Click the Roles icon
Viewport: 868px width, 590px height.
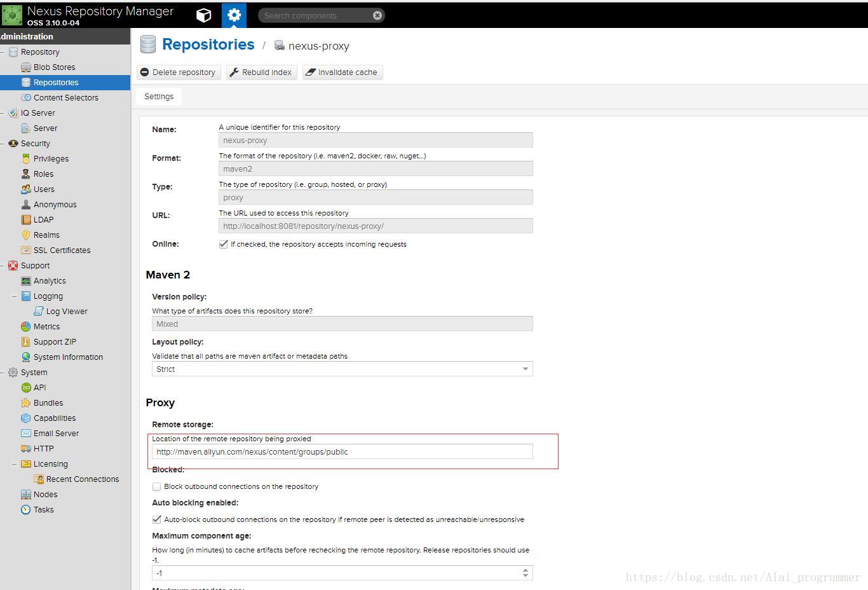pos(25,174)
